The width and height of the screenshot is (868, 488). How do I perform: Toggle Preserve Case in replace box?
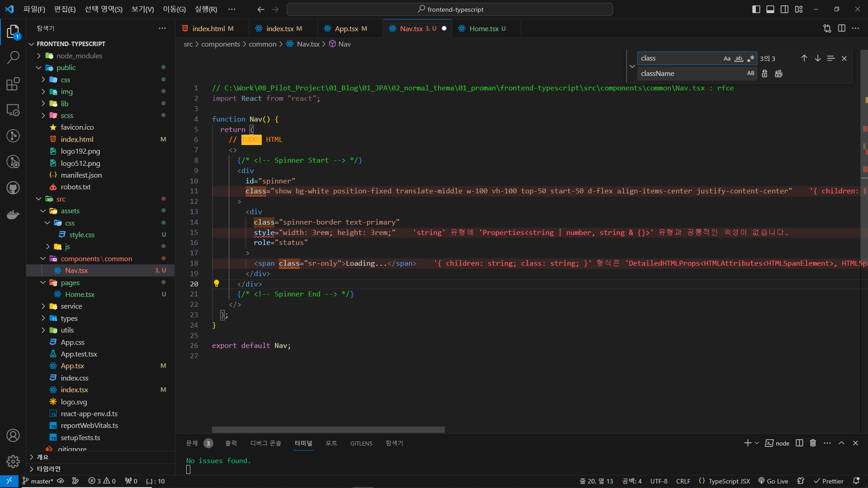(750, 74)
